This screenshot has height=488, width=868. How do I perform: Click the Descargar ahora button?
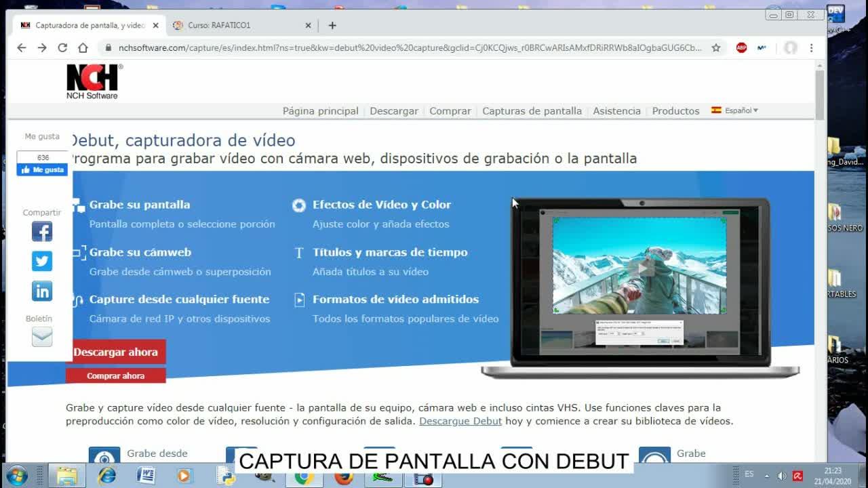pyautogui.click(x=115, y=352)
